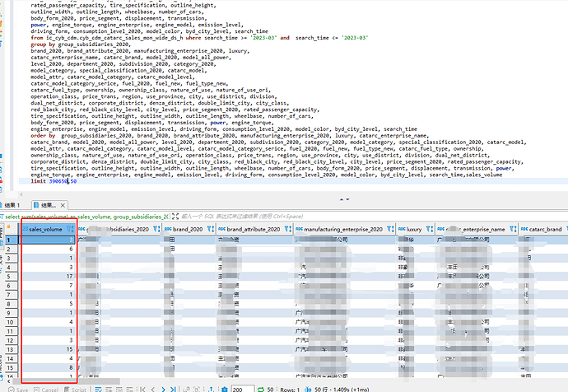Open the filter menu for the luxury column

[429, 229]
